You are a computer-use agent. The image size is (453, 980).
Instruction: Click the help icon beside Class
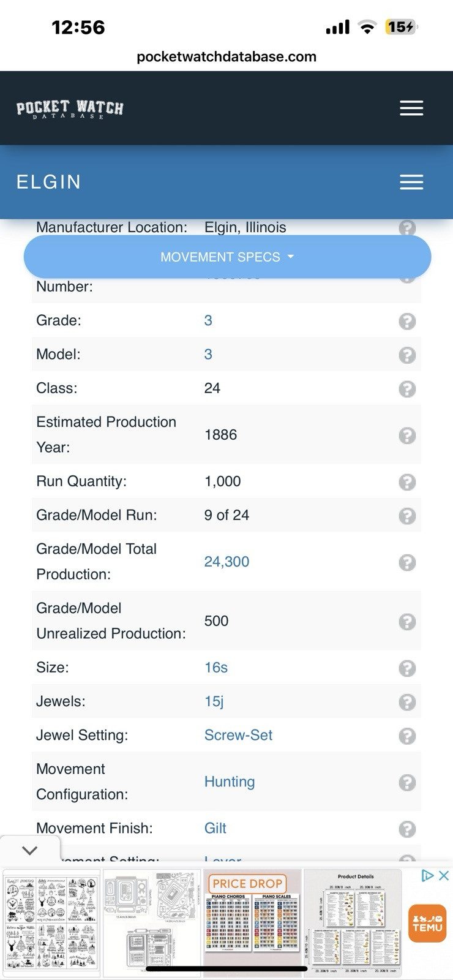coord(407,389)
